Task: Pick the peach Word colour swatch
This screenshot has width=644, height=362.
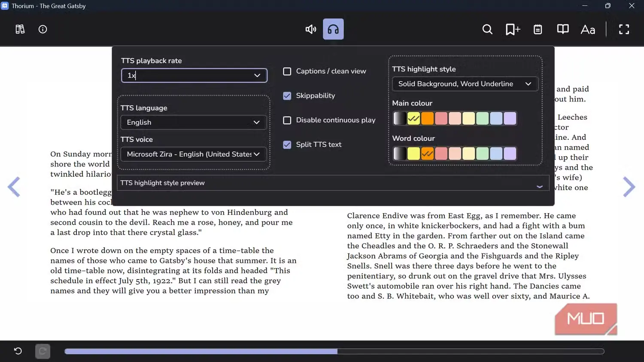Action: point(455,154)
